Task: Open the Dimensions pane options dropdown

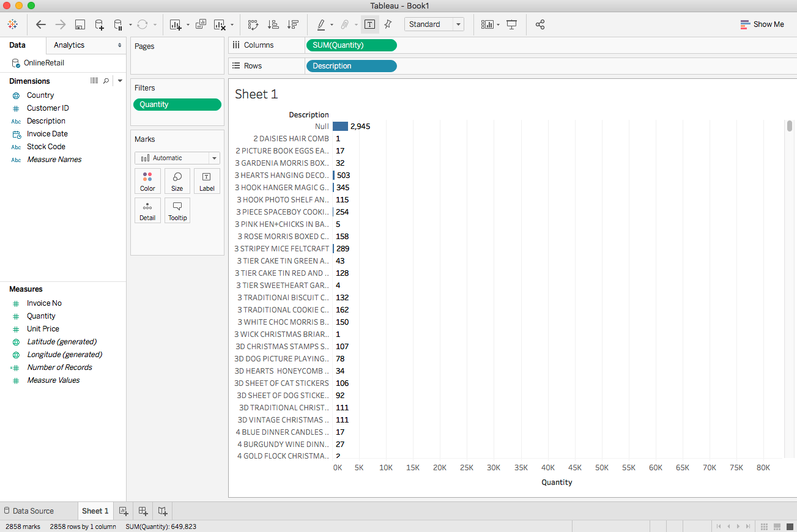Action: (x=120, y=81)
